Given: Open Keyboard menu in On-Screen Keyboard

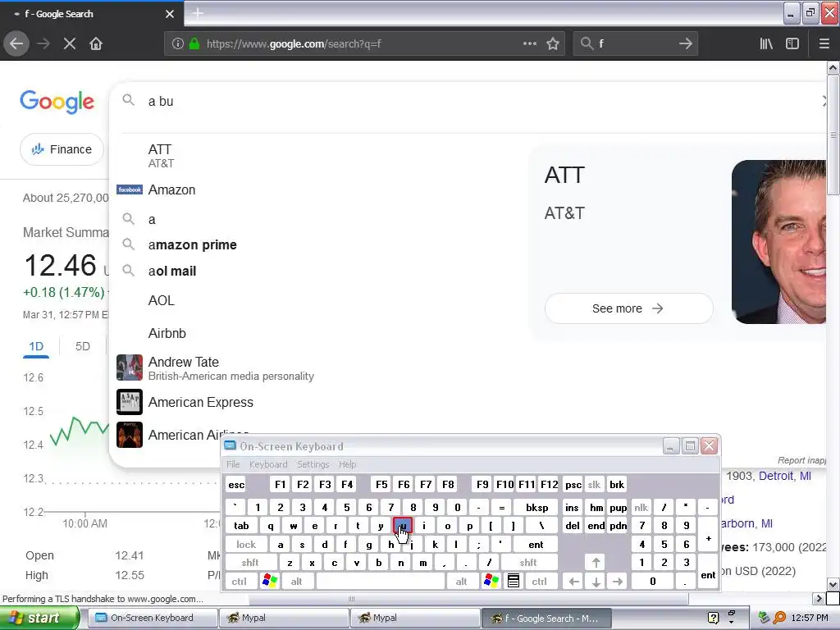Looking at the screenshot, I should click(x=268, y=464).
